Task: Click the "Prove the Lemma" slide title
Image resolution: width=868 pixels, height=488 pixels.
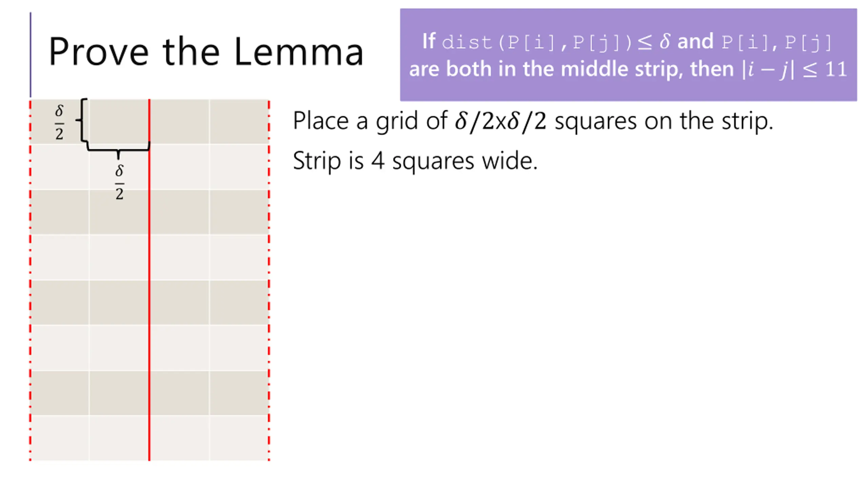Action: click(206, 52)
